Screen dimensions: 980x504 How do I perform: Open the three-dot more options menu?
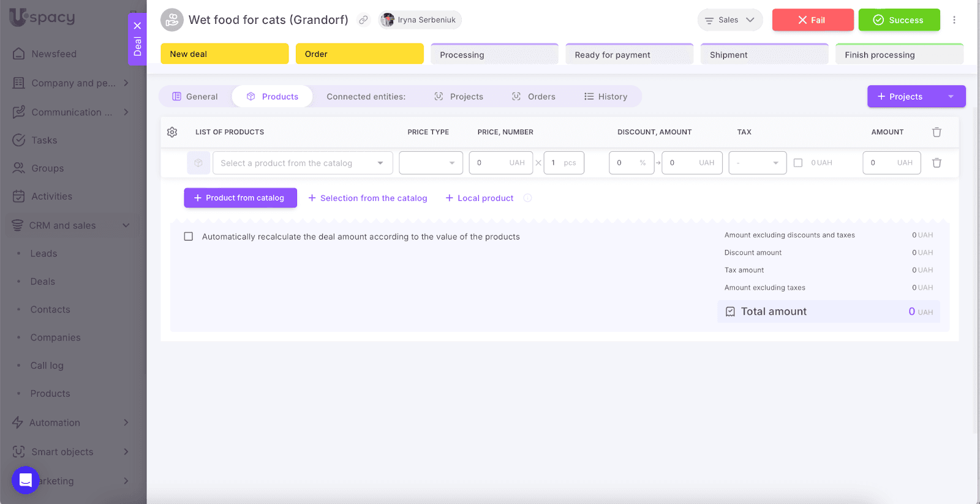[954, 20]
